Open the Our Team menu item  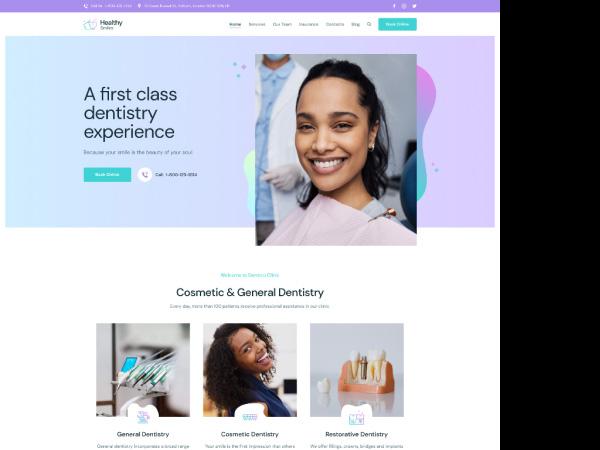tap(282, 24)
